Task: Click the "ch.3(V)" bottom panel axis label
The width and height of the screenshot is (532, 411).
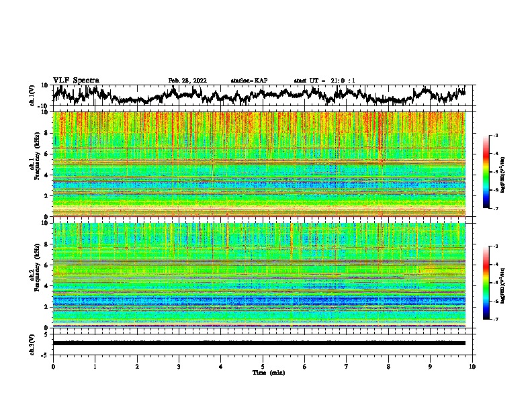Action: pos(32,345)
